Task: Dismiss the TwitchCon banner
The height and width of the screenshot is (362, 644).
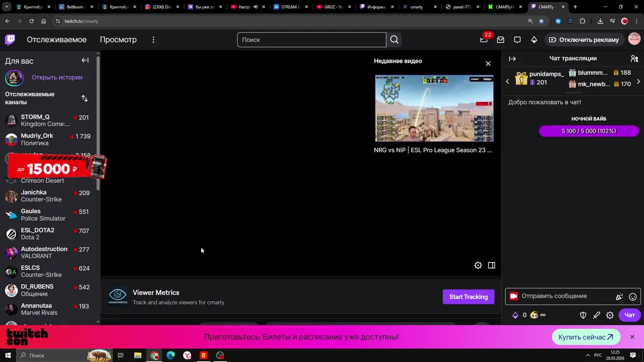Action: 632,337
